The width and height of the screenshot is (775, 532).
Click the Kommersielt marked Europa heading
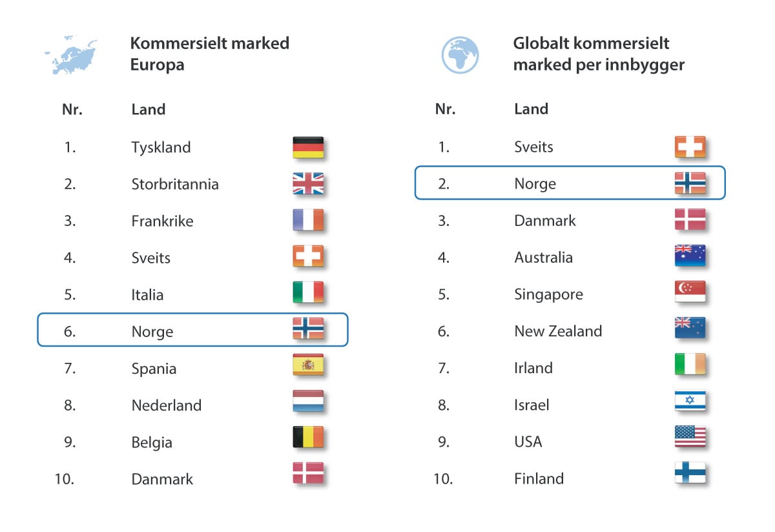pyautogui.click(x=209, y=54)
